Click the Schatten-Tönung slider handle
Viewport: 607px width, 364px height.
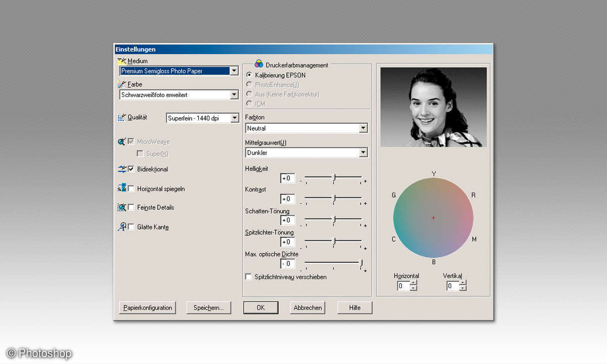coord(334,220)
